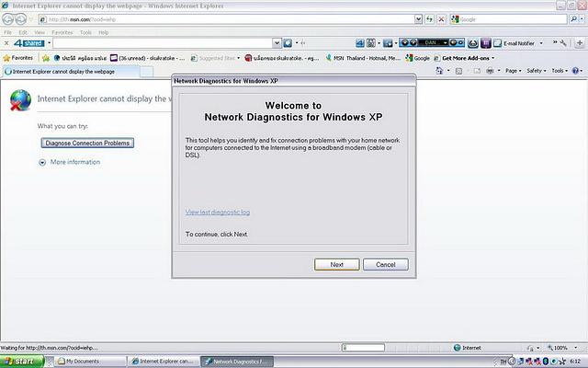Open the Google favorites bar link
This screenshot has height=368, width=588.
coord(418,58)
